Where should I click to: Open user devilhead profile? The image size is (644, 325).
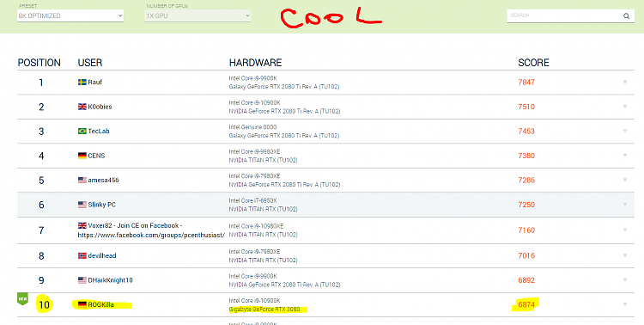point(102,255)
